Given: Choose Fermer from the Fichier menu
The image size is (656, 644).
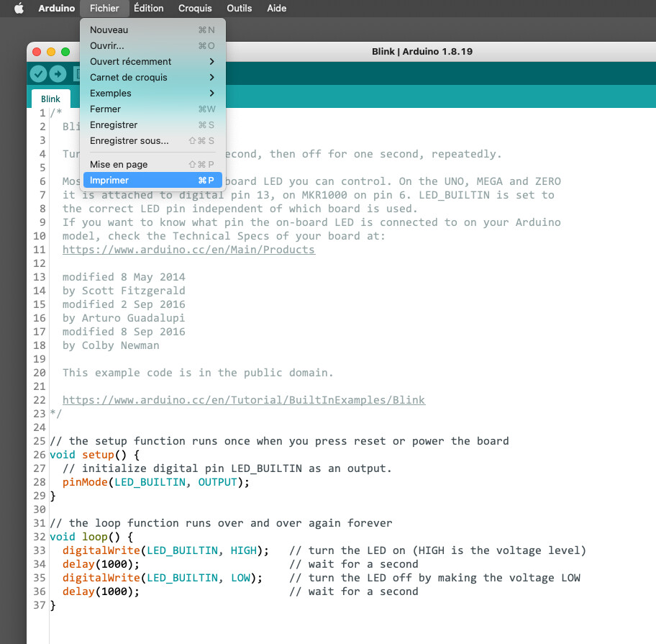Looking at the screenshot, I should (x=104, y=109).
